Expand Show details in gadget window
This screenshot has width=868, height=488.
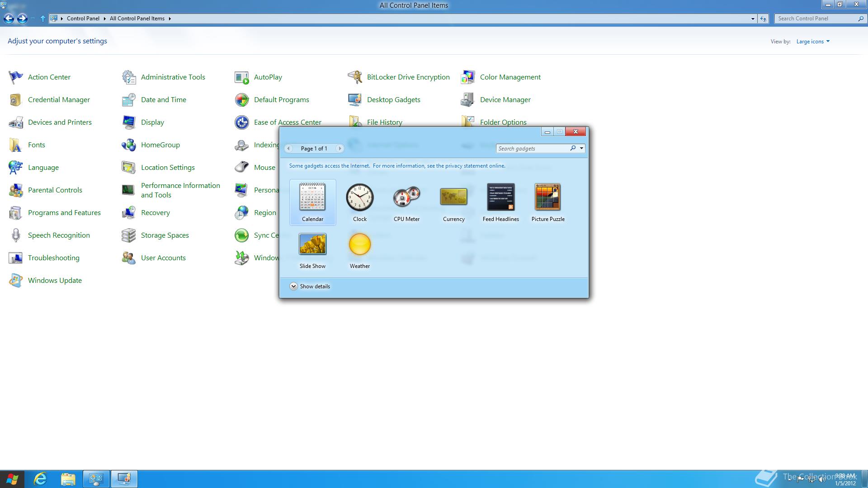310,286
